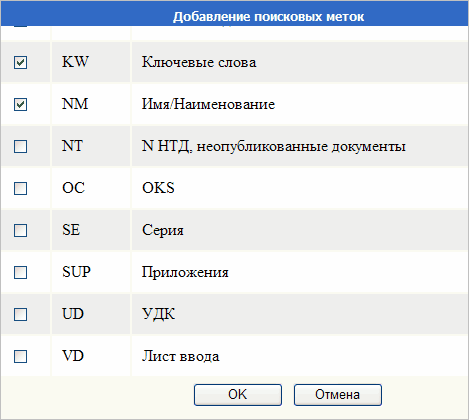Click the Добавление поисковых меток title bar
This screenshot has height=420, width=469.
[x=234, y=13]
